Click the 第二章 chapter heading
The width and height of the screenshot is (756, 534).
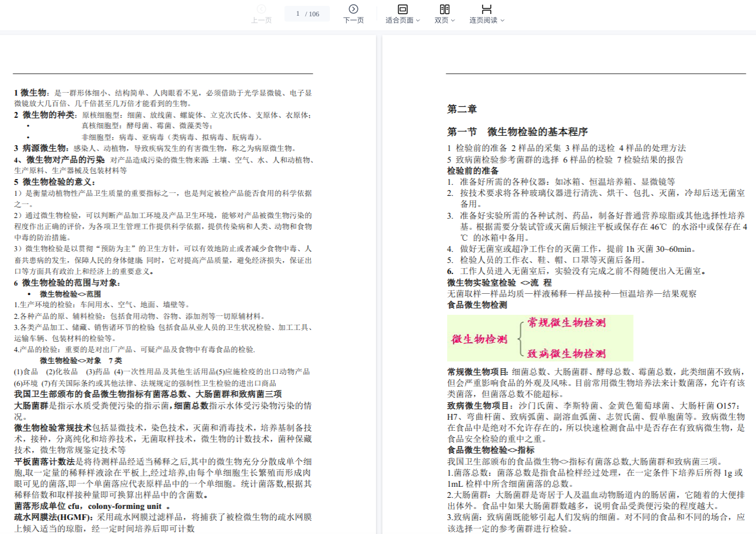pyautogui.click(x=462, y=109)
